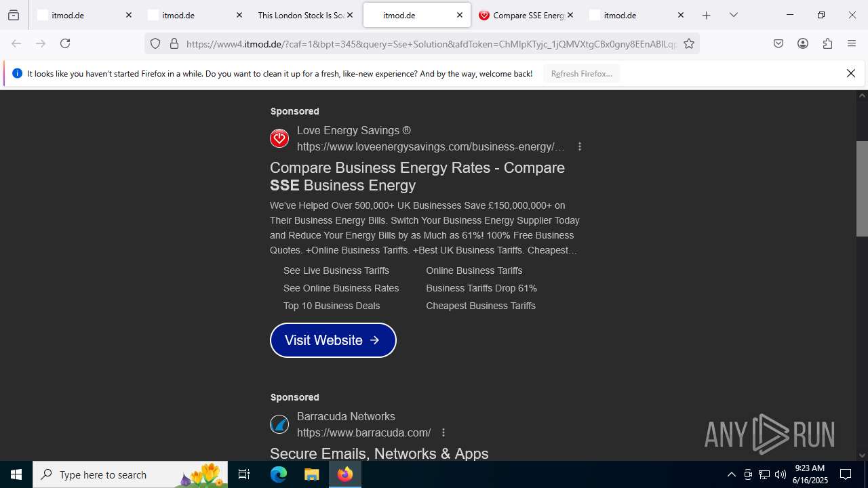This screenshot has height=488, width=868.
Task: List all tabs dropdown arrow
Action: tap(733, 15)
